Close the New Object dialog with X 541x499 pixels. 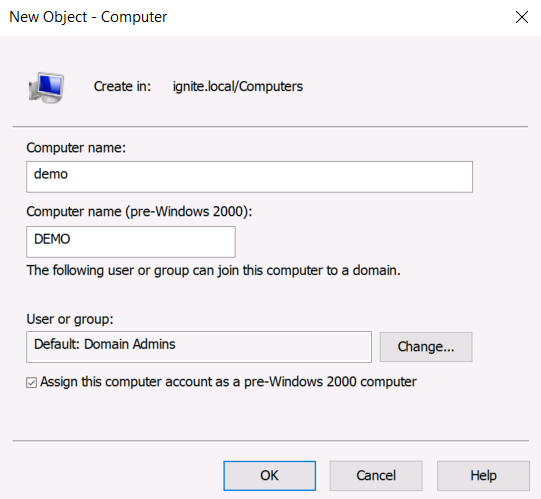point(521,17)
